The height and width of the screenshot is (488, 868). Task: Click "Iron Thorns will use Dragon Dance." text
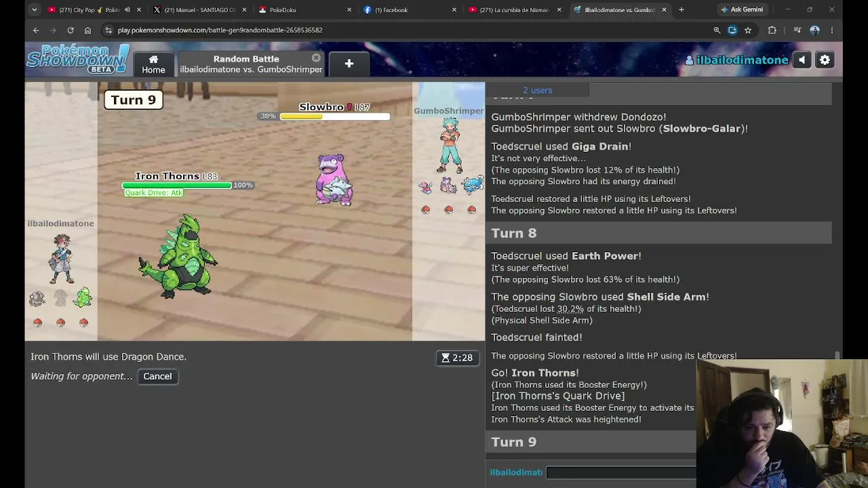108,357
